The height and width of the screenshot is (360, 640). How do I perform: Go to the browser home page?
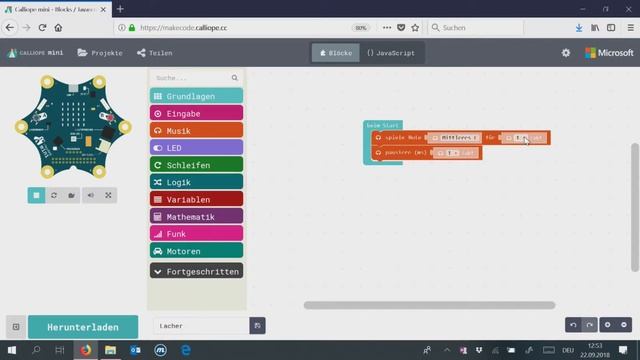[x=58, y=28]
